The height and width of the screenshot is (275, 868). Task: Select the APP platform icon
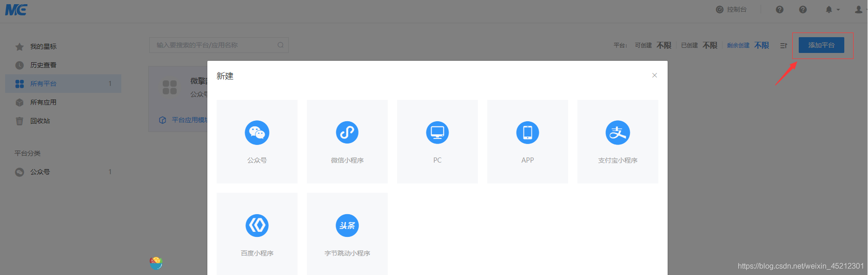pos(528,132)
